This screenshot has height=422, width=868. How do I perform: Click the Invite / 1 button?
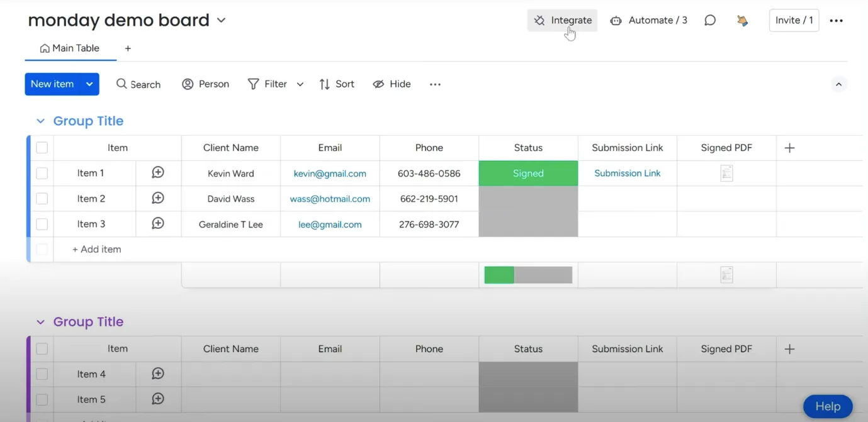pos(794,20)
